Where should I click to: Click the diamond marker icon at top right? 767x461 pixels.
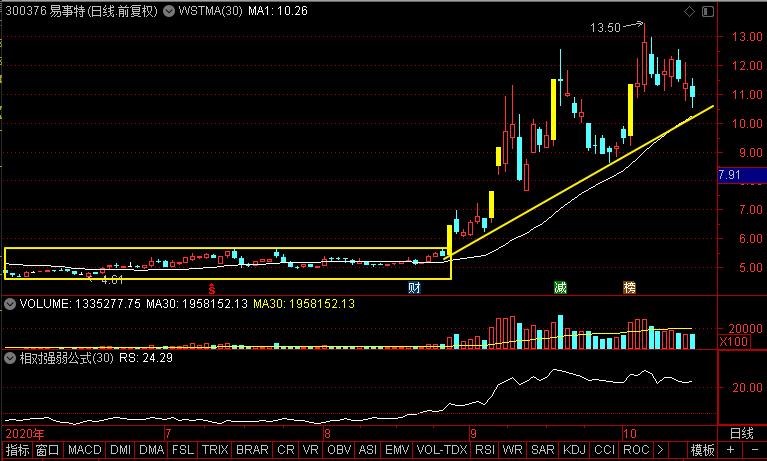click(x=689, y=11)
